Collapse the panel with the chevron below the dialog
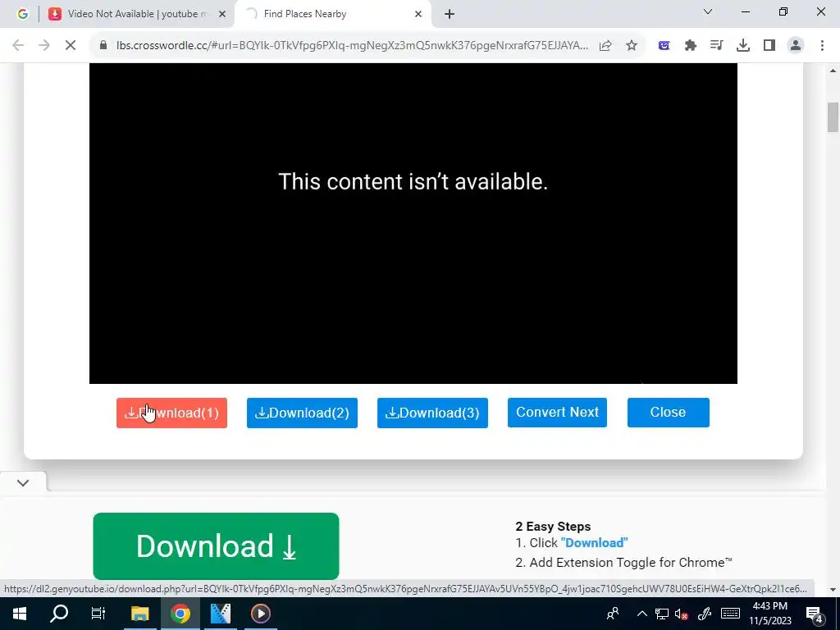Image resolution: width=840 pixels, height=630 pixels. click(x=22, y=482)
